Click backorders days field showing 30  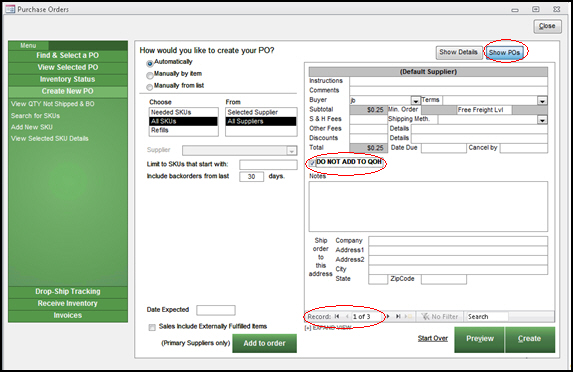pyautogui.click(x=251, y=177)
